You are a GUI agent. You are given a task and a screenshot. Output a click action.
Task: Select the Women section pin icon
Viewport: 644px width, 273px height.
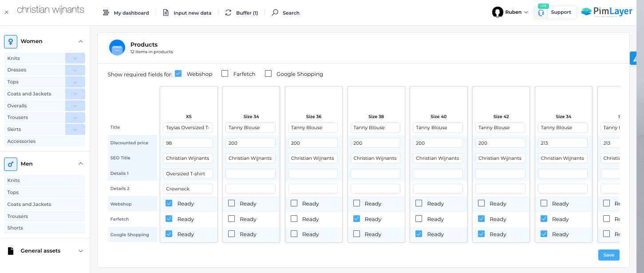point(11,41)
